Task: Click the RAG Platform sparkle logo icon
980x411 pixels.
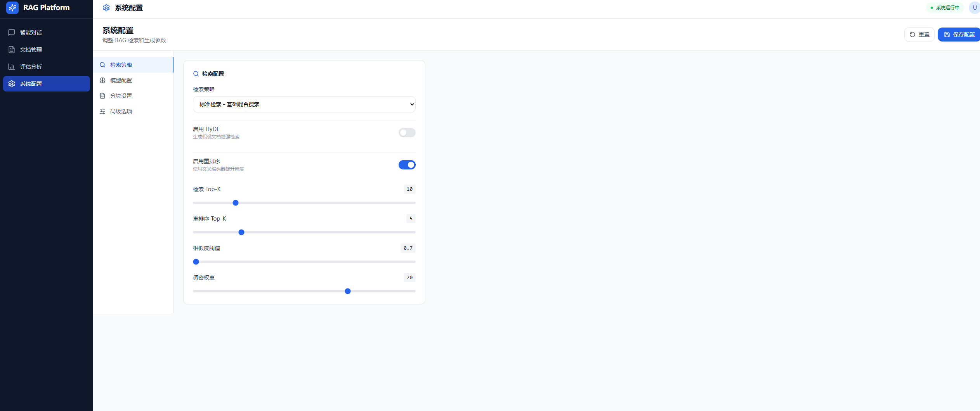Action: tap(12, 8)
